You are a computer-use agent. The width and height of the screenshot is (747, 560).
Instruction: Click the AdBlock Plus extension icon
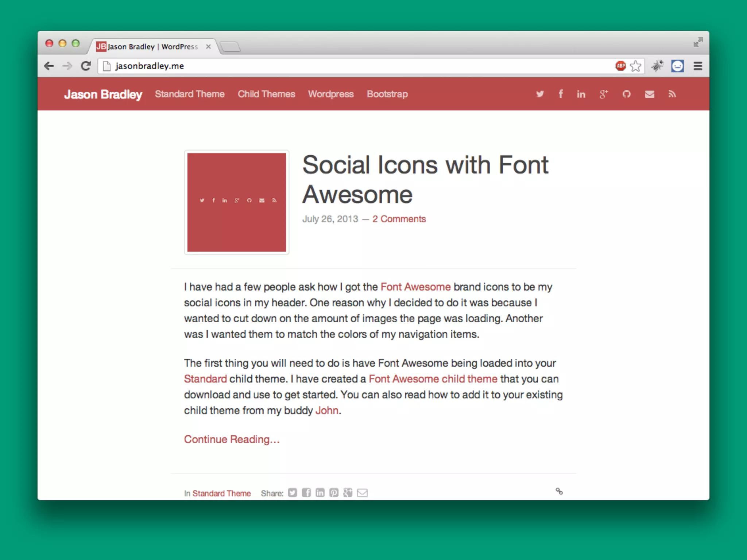pyautogui.click(x=620, y=66)
